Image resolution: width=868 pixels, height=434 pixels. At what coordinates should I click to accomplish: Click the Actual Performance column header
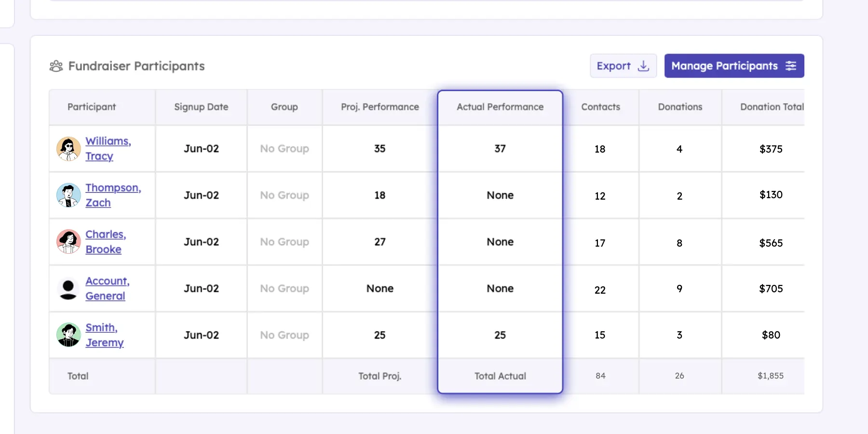pos(500,107)
